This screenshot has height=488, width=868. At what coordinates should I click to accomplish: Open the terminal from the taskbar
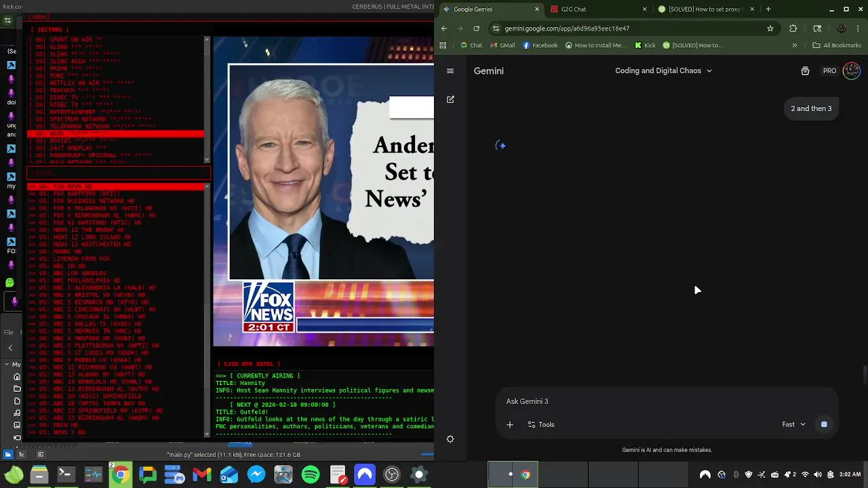point(66,474)
